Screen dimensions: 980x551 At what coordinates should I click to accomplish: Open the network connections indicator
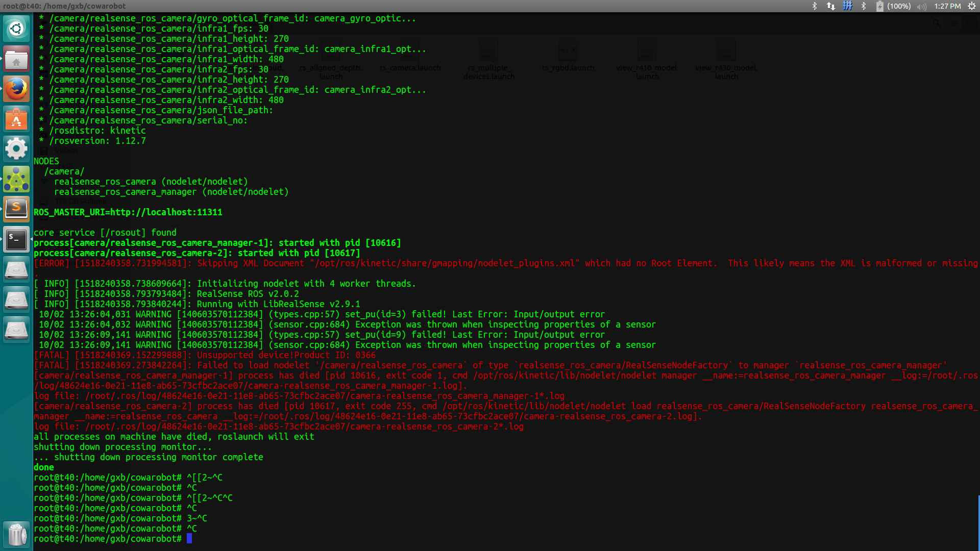coord(831,6)
